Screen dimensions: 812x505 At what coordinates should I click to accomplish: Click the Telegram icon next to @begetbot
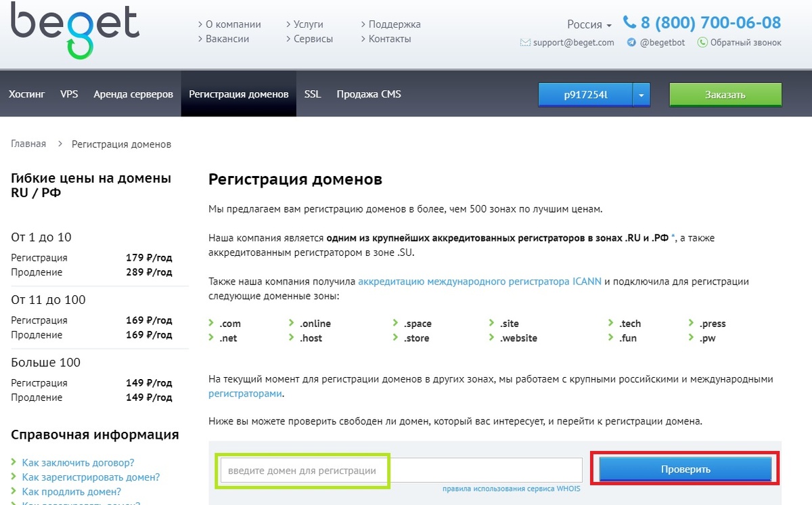[x=631, y=42]
